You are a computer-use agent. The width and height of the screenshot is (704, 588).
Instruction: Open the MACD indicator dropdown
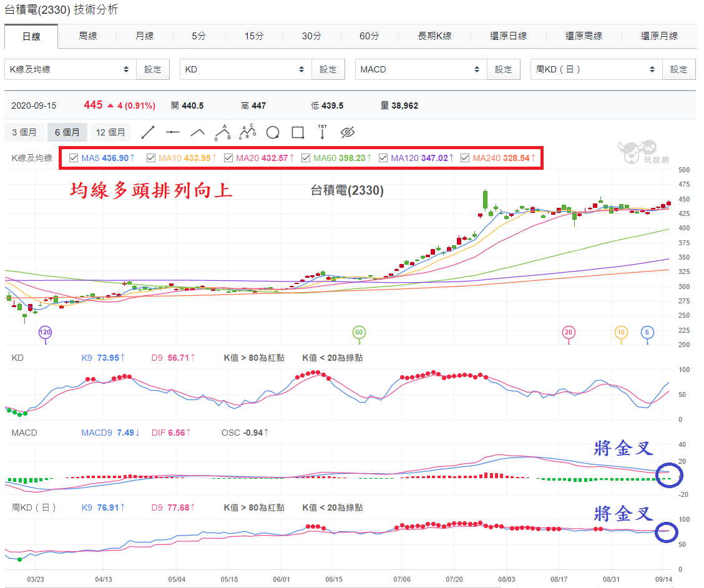(421, 70)
